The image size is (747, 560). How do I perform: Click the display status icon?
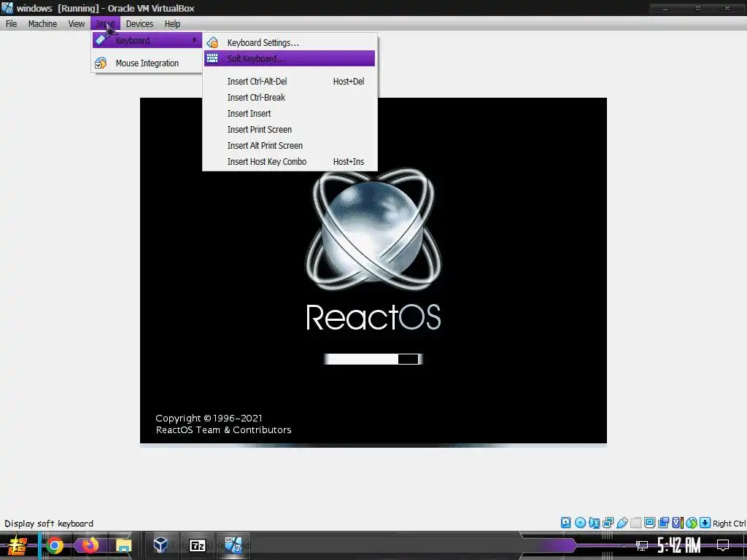pos(649,523)
